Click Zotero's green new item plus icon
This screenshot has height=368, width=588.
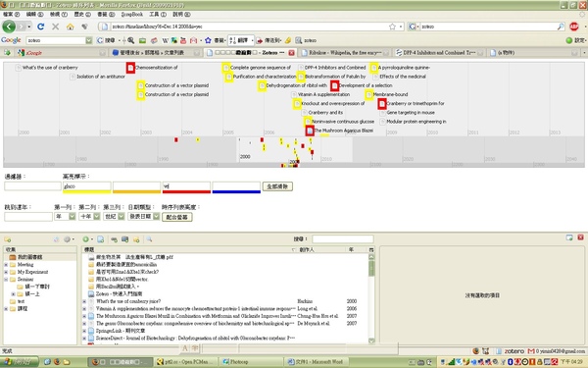pyautogui.click(x=86, y=239)
